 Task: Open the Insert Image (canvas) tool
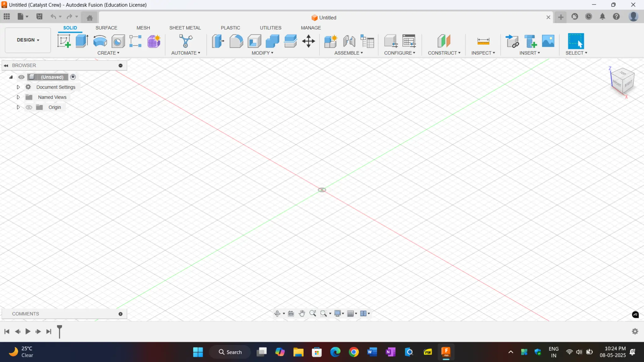(x=548, y=41)
